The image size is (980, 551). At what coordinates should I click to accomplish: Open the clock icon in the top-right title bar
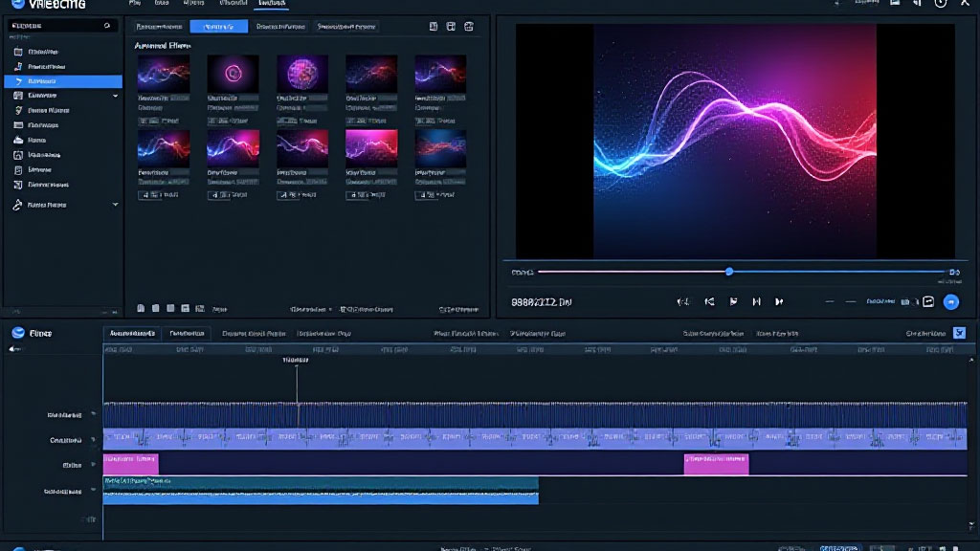(x=941, y=5)
